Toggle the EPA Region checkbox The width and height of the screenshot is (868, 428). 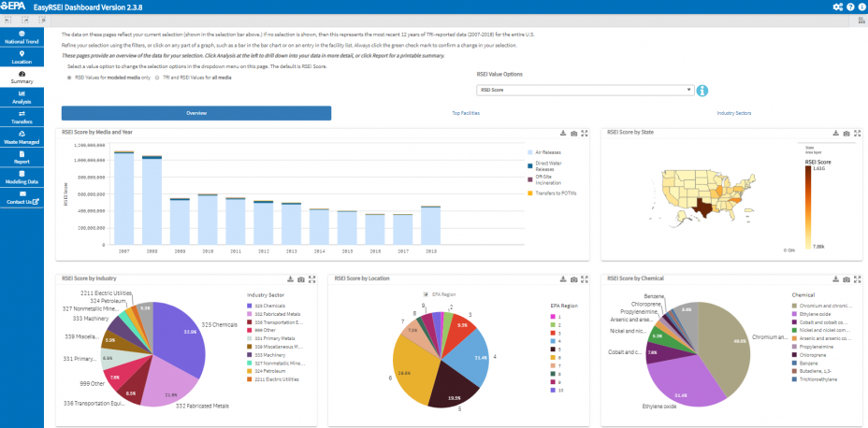(426, 294)
